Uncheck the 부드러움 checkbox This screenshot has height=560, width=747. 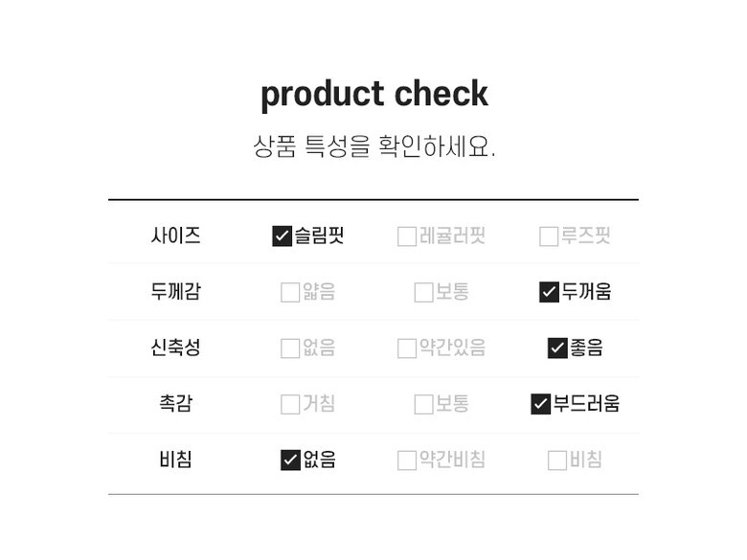(x=540, y=405)
